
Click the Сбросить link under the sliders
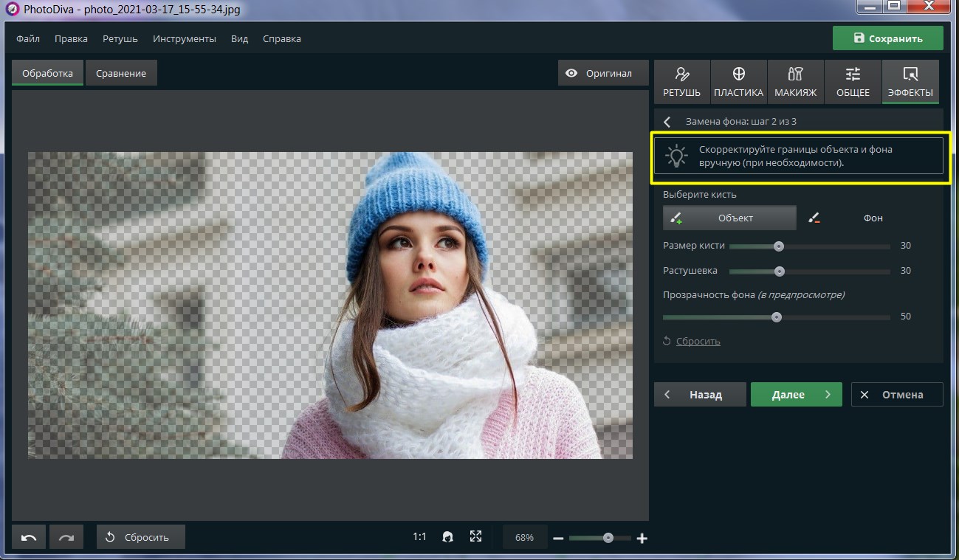click(x=698, y=341)
